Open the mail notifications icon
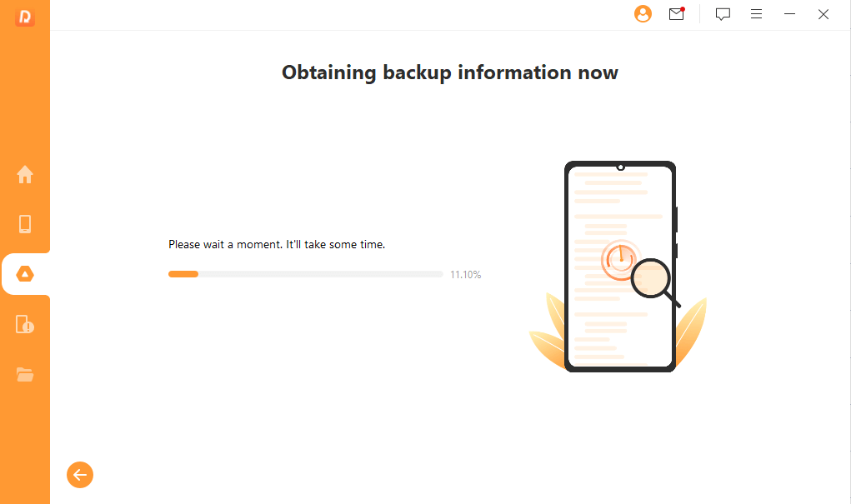Screen dimensions: 851x504 tap(676, 14)
